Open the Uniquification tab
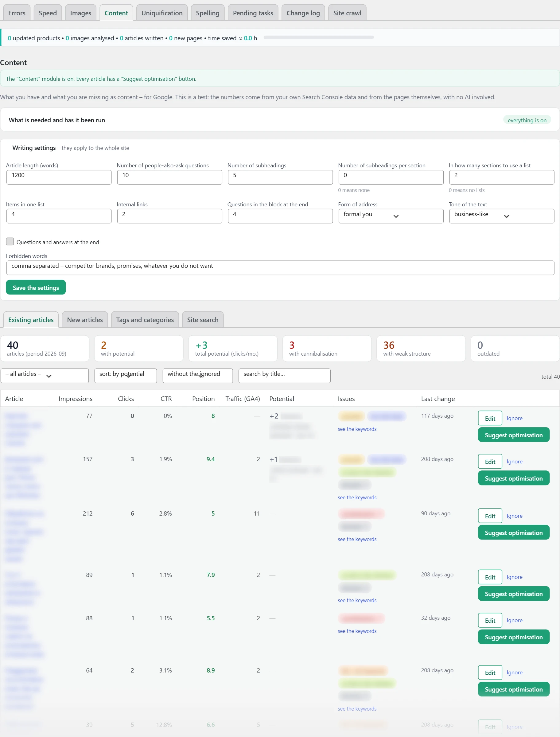 (162, 13)
